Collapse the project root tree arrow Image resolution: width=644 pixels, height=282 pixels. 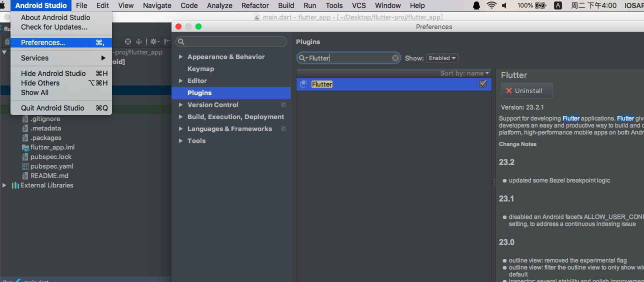4,52
